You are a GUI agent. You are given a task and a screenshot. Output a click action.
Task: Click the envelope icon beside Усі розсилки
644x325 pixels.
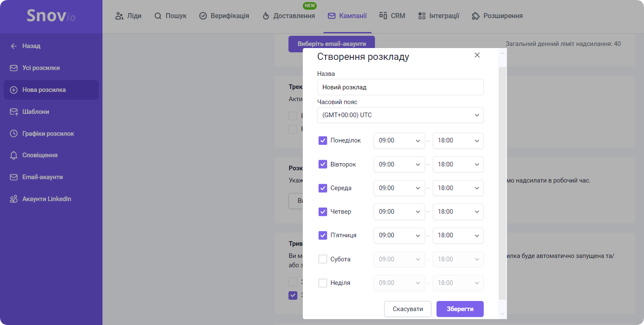14,68
